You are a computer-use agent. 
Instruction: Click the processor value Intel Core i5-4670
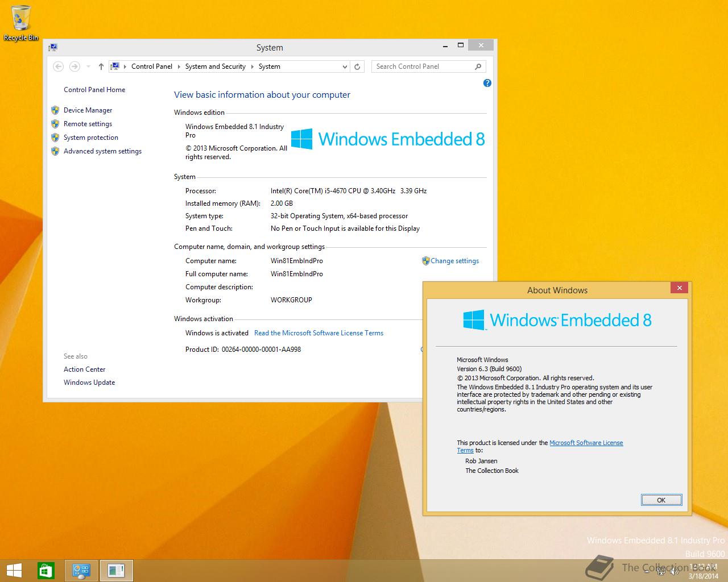point(349,191)
